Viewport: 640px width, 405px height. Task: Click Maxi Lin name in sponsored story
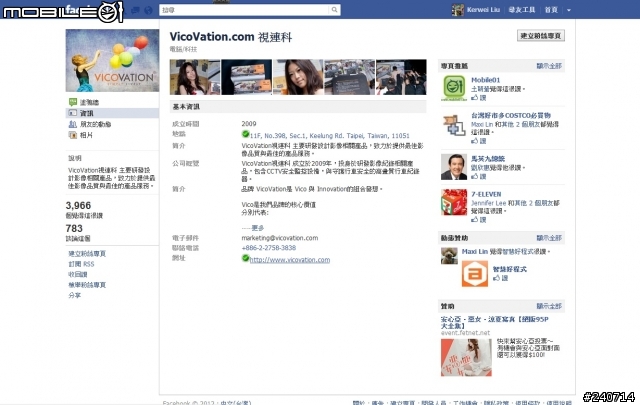475,251
